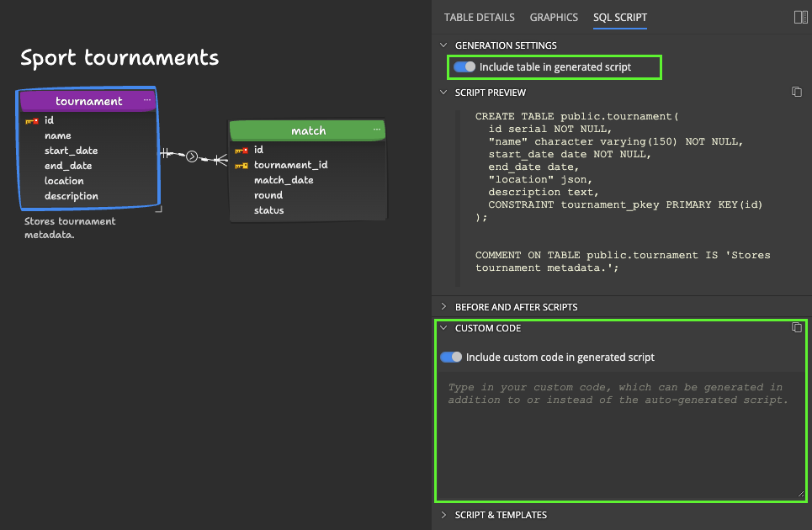This screenshot has height=530, width=812.
Task: Expand the Before and After Scripts section
Action: tap(443, 307)
